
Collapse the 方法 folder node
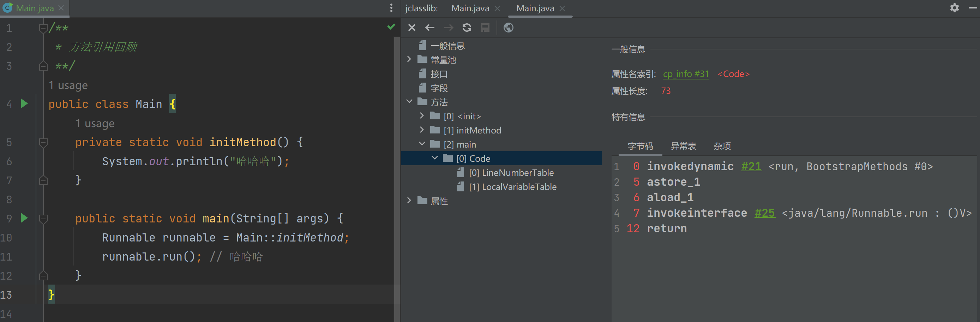coord(409,102)
